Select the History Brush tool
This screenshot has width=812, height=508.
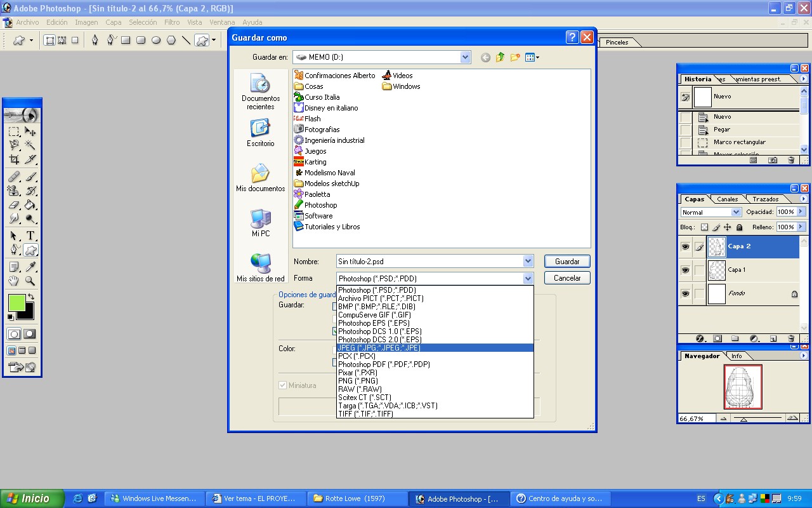(30, 190)
